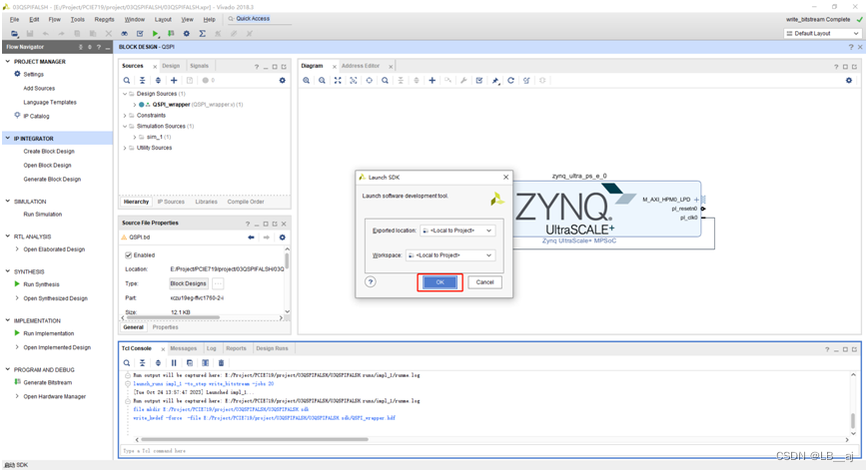868x472 pixels.
Task: Switch to the Signals tab
Action: (x=200, y=66)
